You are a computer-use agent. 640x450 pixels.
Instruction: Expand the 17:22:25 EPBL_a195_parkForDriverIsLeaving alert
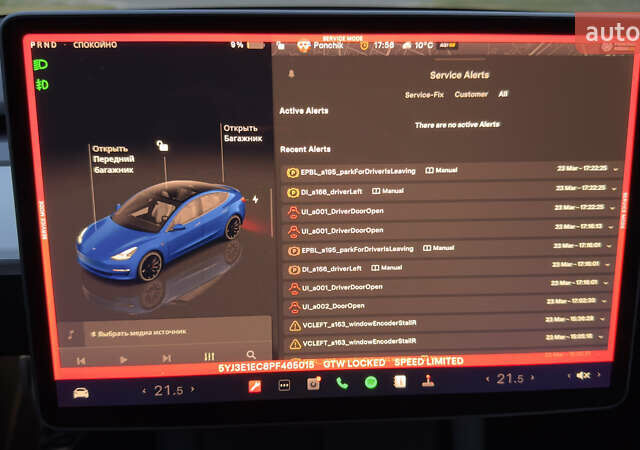tap(616, 169)
